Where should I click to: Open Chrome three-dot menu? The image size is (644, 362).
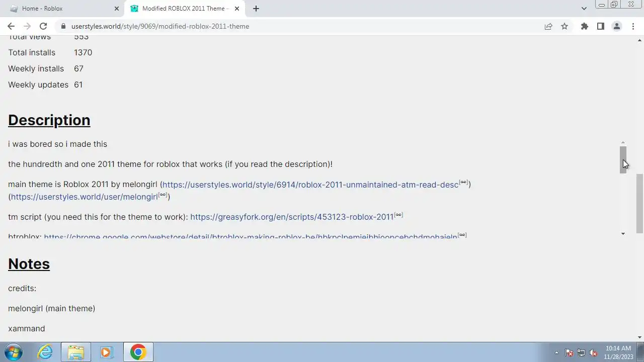point(632,26)
